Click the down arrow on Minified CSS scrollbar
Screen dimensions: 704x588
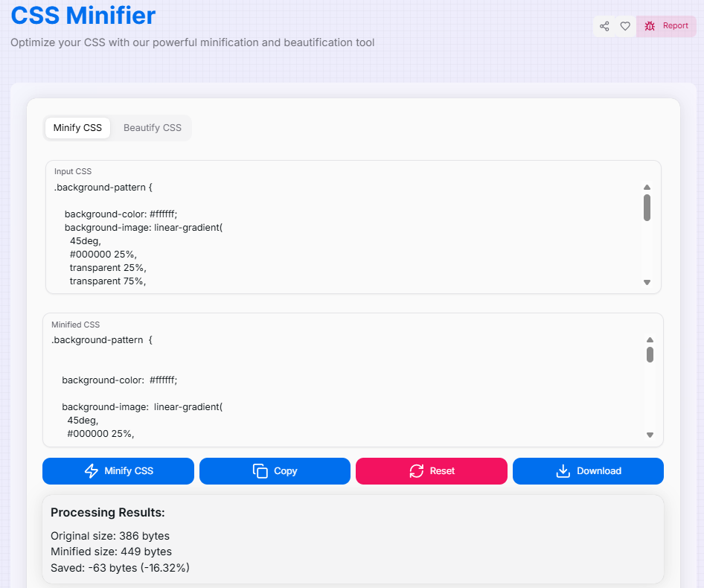click(649, 434)
